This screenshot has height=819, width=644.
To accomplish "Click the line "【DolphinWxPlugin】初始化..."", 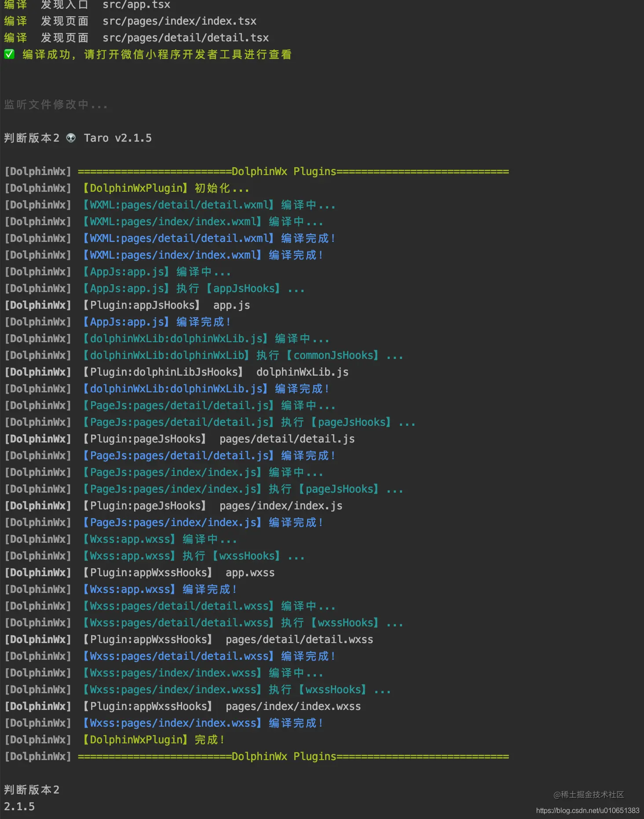I will point(166,188).
